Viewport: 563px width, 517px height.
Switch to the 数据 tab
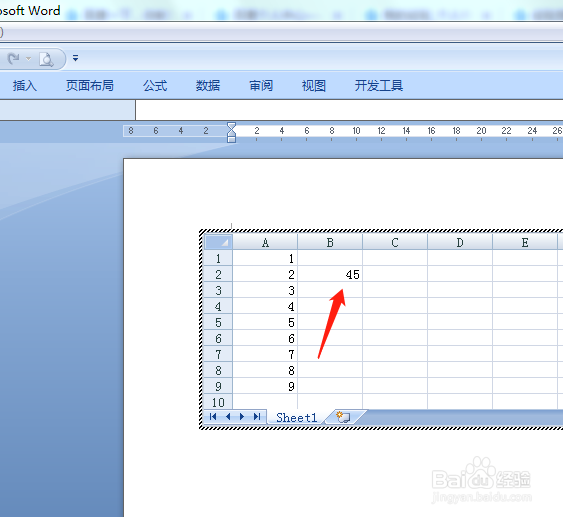(x=208, y=85)
